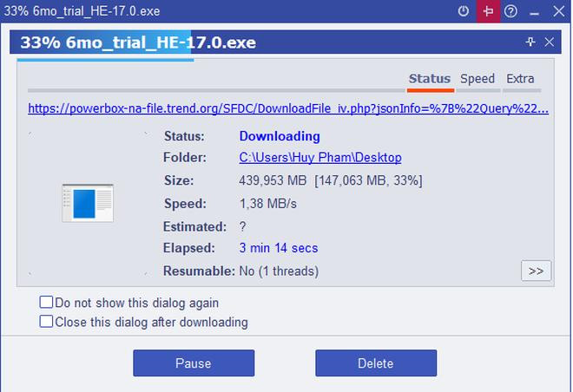Delete the download with Delete button

pyautogui.click(x=375, y=363)
